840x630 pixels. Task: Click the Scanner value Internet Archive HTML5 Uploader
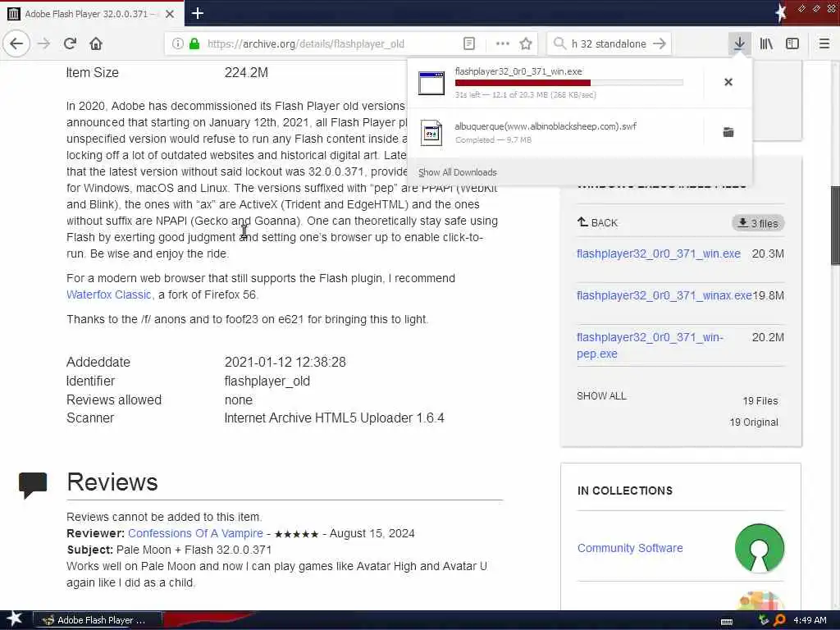[x=335, y=418]
